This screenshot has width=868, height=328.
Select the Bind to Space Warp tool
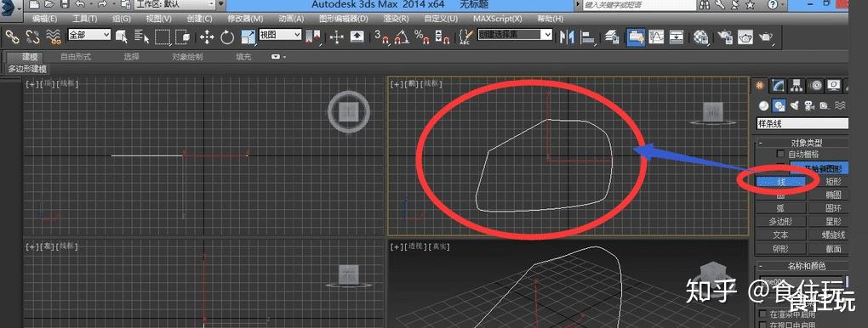point(53,37)
